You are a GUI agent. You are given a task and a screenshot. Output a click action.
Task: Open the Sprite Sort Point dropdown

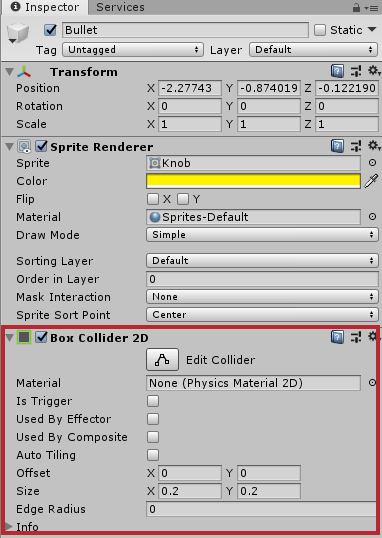(x=262, y=315)
